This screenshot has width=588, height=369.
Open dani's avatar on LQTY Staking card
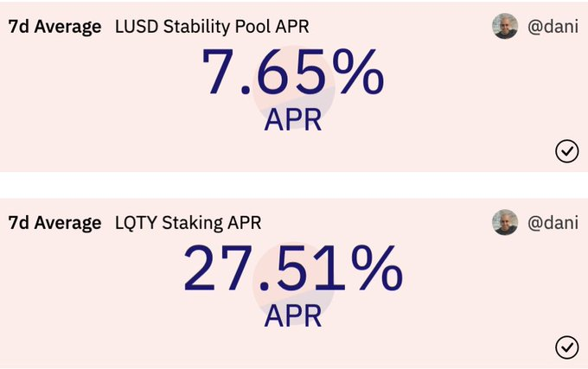tap(504, 222)
